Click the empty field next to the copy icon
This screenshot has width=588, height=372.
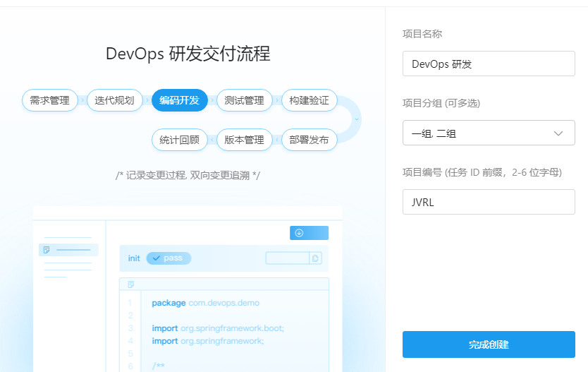click(288, 258)
